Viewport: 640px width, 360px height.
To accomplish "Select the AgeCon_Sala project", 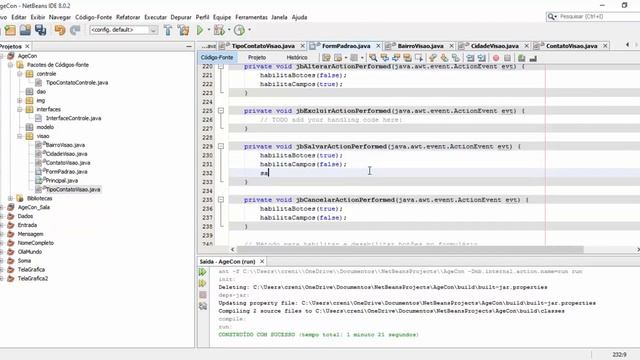I will [x=33, y=207].
